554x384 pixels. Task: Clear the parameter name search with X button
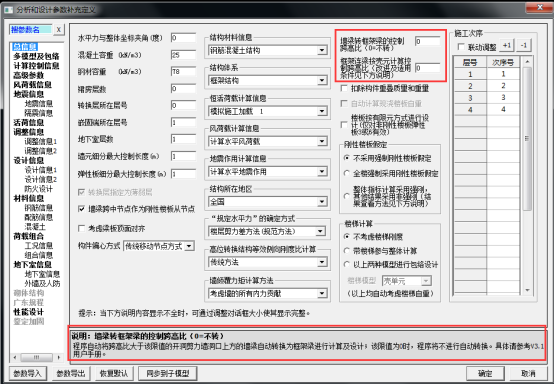coord(59,30)
